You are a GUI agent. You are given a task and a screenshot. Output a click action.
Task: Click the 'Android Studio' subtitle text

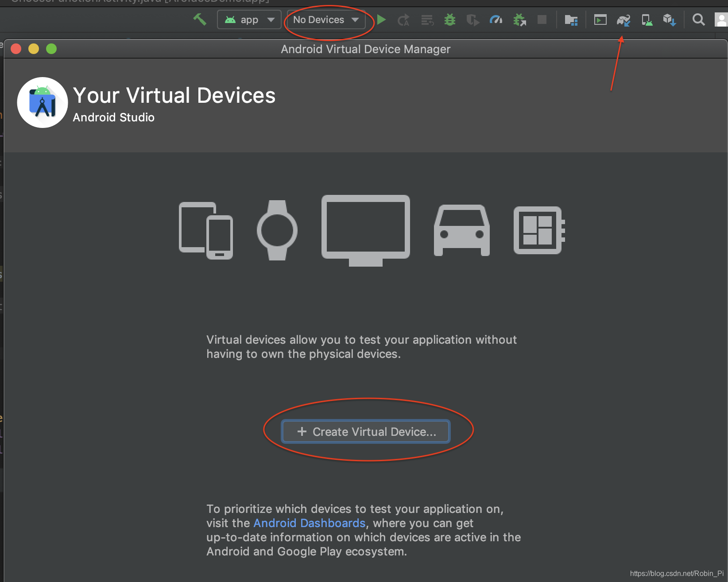tap(114, 117)
